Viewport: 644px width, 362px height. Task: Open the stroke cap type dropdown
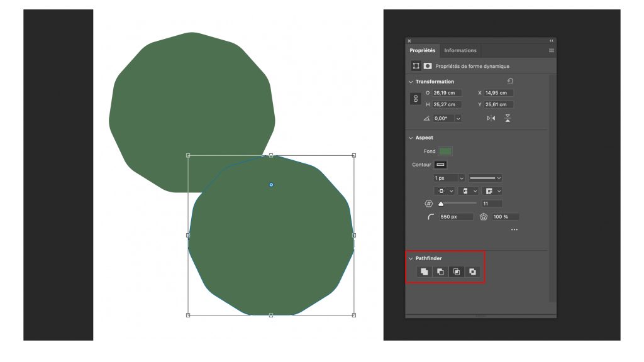tap(468, 191)
